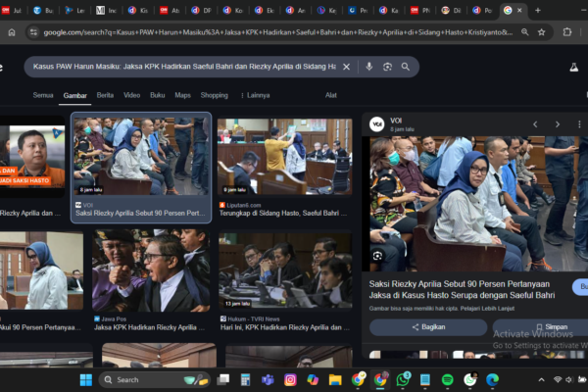Open Search Labs flask icon
This screenshot has height=392, width=588.
(573, 68)
